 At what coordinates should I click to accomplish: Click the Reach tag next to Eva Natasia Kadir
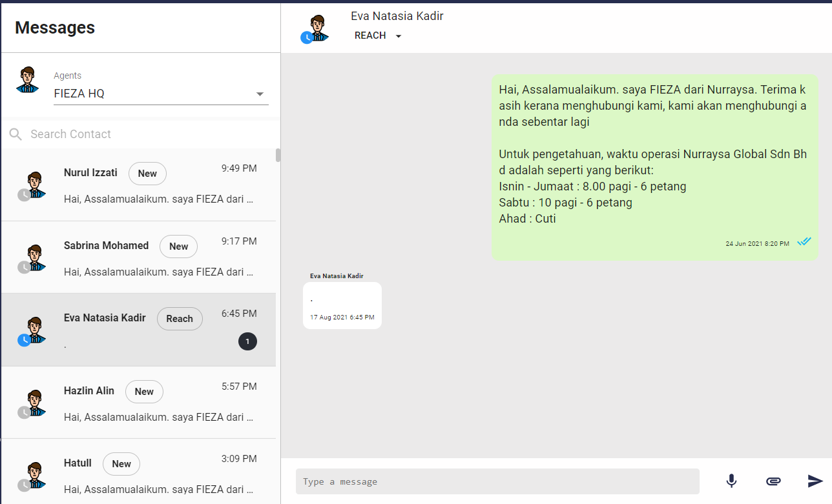180,319
